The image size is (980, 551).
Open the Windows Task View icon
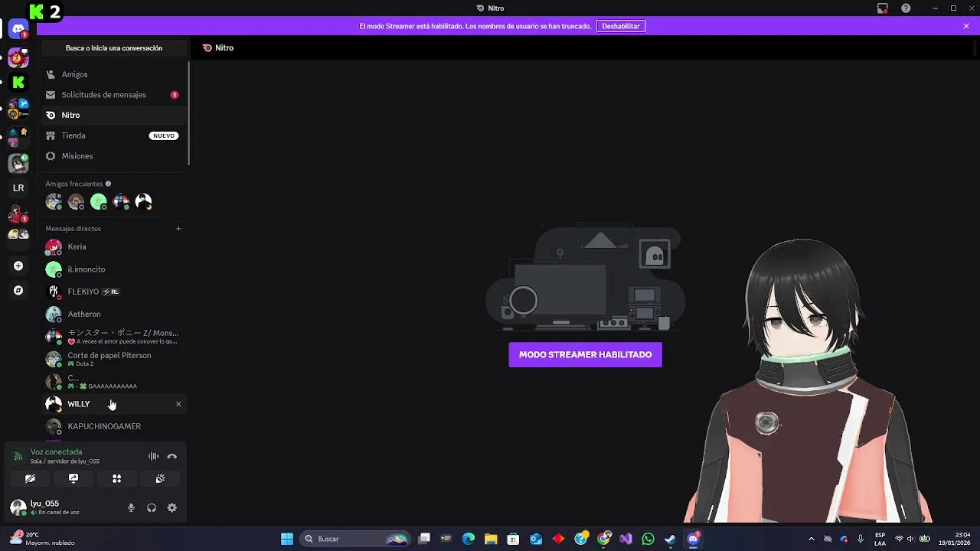coord(424,539)
